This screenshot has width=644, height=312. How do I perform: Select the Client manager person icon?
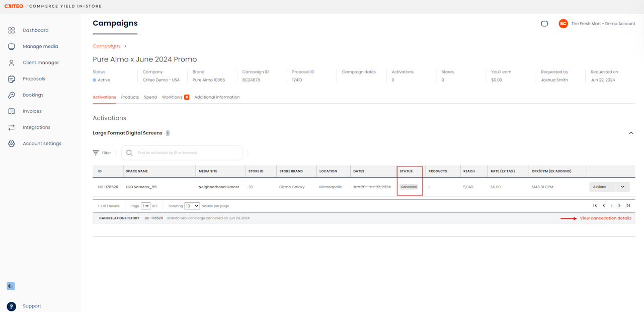[x=12, y=63]
